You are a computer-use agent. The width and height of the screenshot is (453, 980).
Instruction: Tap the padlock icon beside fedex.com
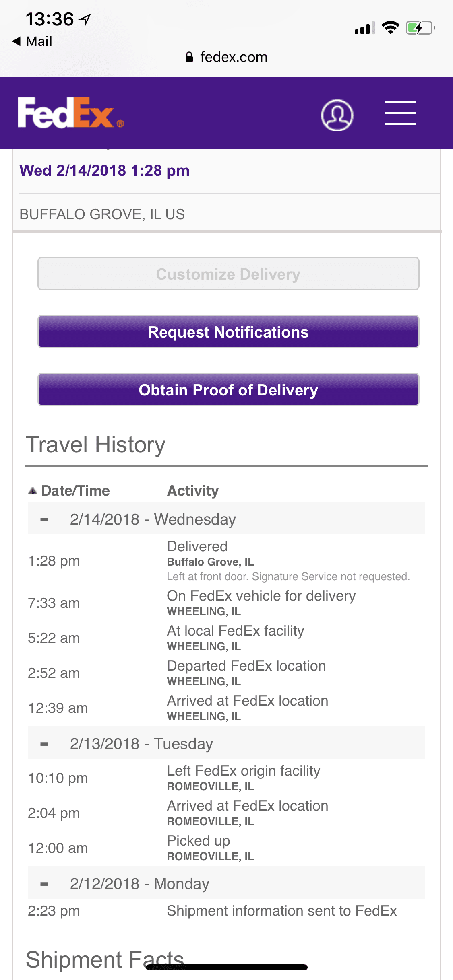189,57
